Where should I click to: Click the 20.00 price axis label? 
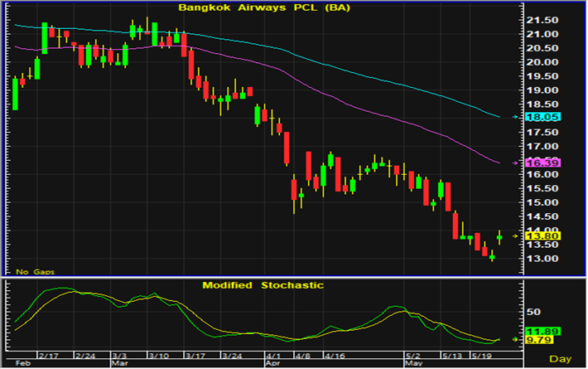point(542,62)
